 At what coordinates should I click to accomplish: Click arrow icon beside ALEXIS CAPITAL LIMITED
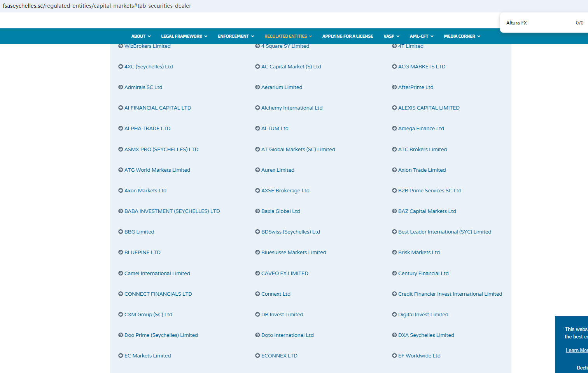click(x=394, y=108)
